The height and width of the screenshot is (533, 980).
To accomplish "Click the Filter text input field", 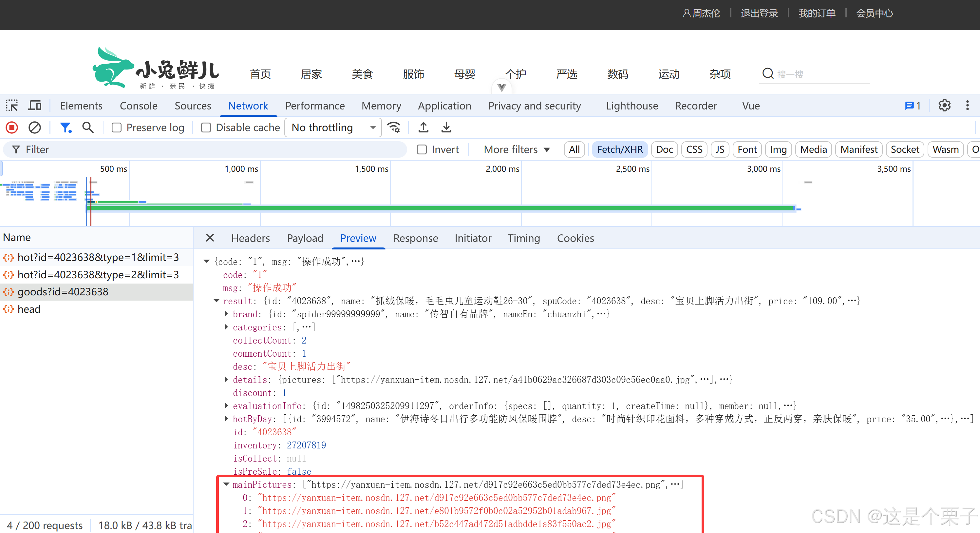I will pos(205,149).
